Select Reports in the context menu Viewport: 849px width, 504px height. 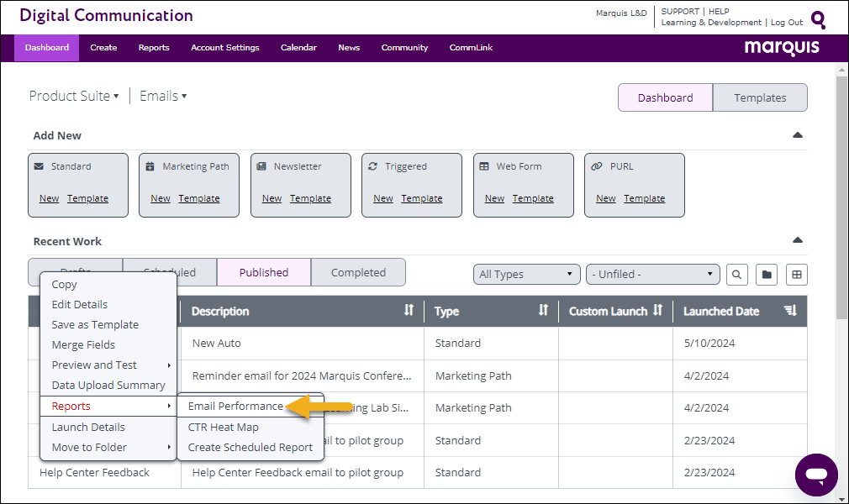point(108,406)
